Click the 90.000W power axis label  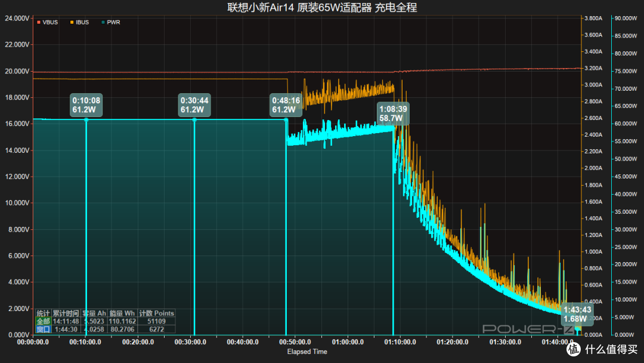point(626,18)
